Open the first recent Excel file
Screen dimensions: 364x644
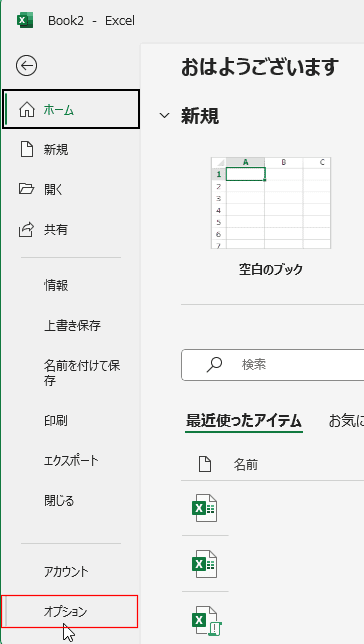click(204, 508)
